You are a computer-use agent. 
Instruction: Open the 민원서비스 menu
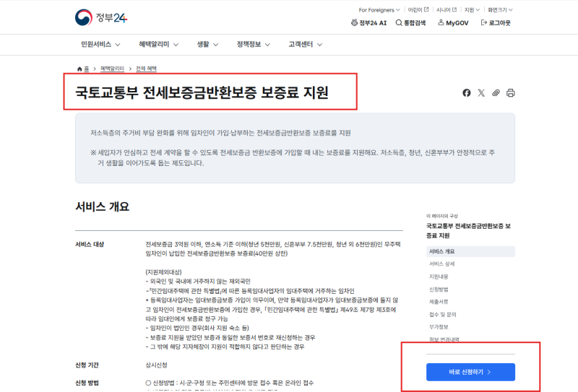pos(100,45)
